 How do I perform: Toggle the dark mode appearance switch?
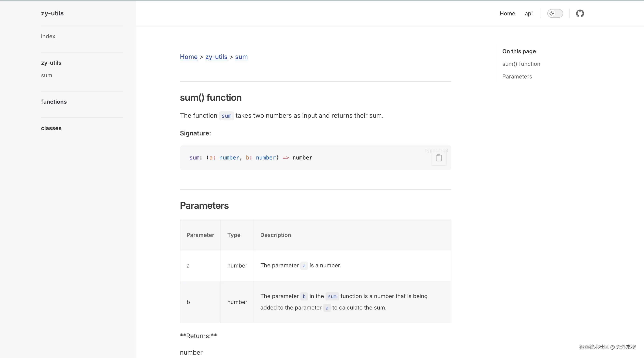(555, 13)
